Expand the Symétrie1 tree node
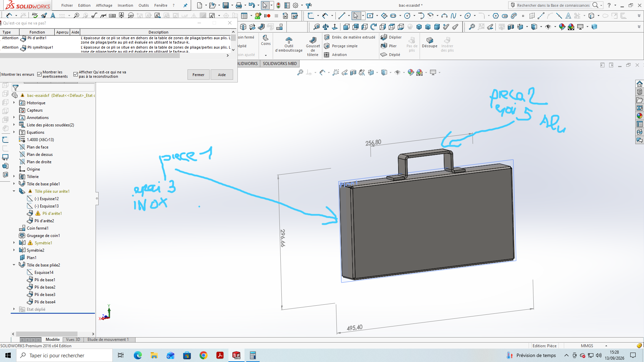Image resolution: width=644 pixels, height=362 pixels. [x=14, y=243]
